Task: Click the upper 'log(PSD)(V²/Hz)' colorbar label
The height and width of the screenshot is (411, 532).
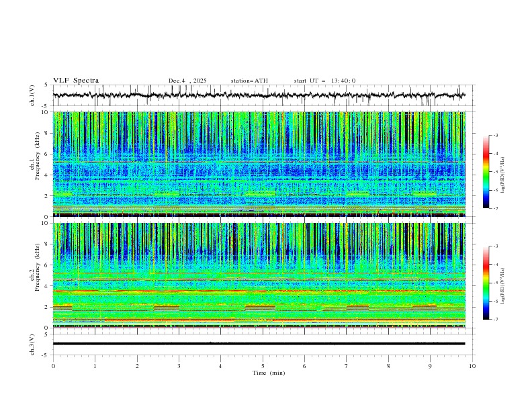Action: click(x=503, y=175)
